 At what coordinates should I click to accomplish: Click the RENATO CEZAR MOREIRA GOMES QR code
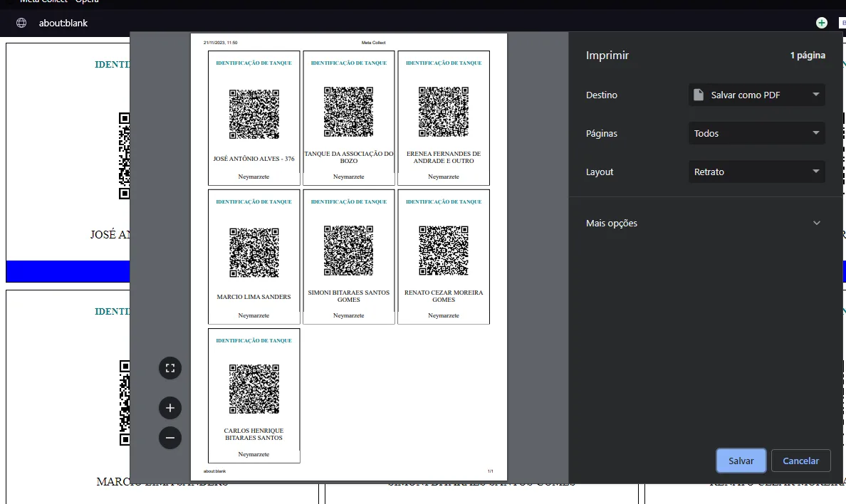[444, 251]
